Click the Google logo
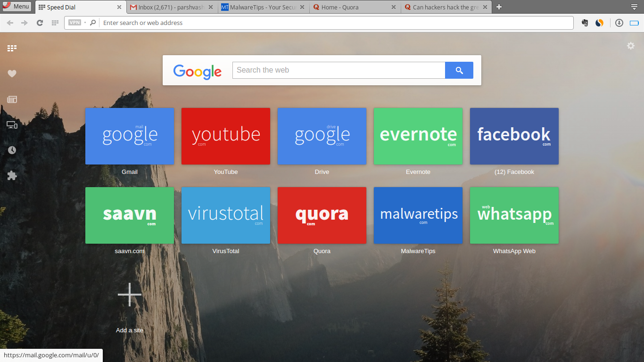The width and height of the screenshot is (644, 362). click(x=198, y=71)
